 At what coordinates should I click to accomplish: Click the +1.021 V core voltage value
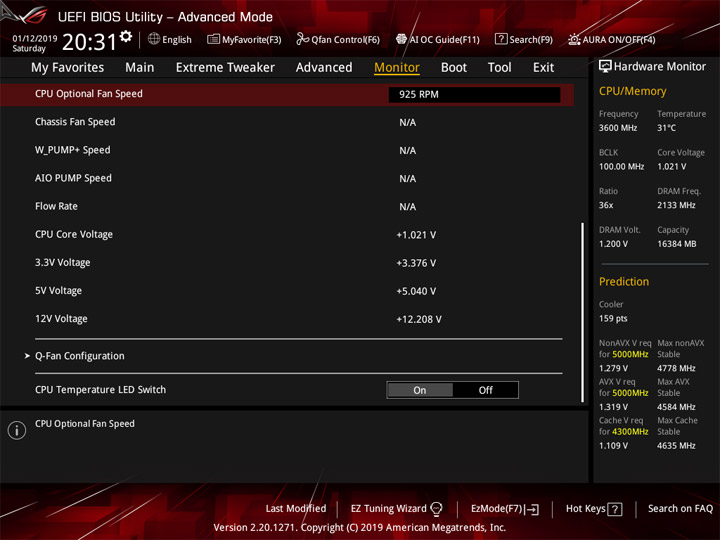click(416, 235)
